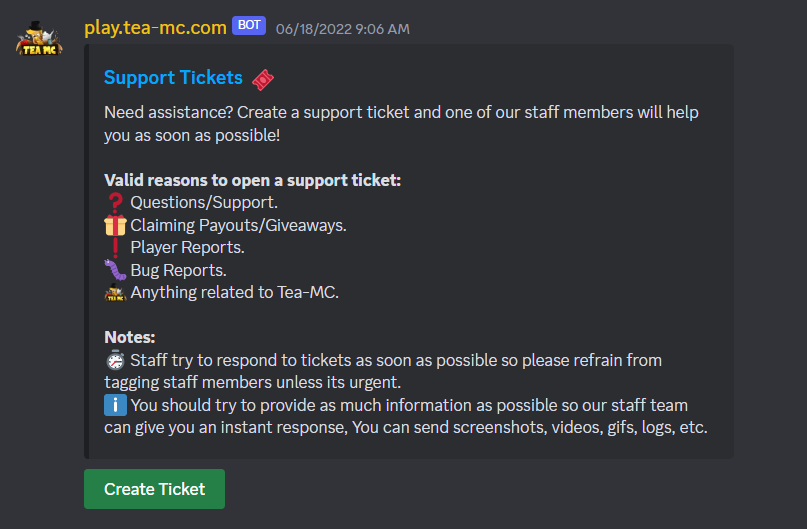807x529 pixels.
Task: Click the red ticket emoji
Action: pos(263,79)
